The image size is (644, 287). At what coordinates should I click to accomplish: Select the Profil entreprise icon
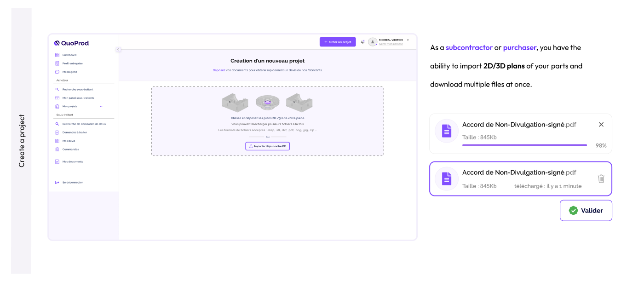[x=57, y=63]
